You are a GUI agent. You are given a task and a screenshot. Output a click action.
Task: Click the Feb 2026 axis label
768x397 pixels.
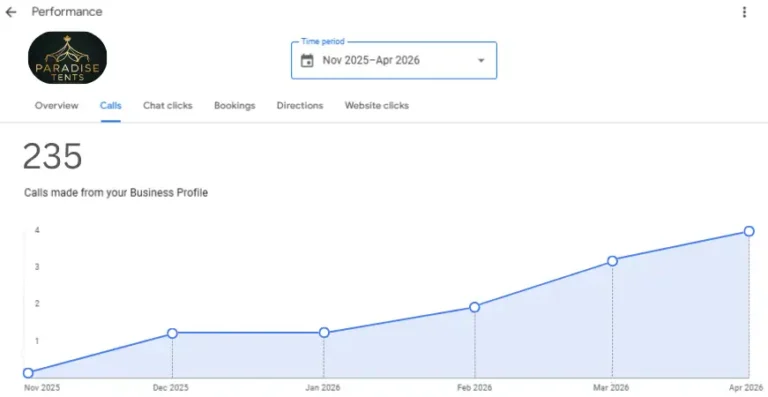475,388
